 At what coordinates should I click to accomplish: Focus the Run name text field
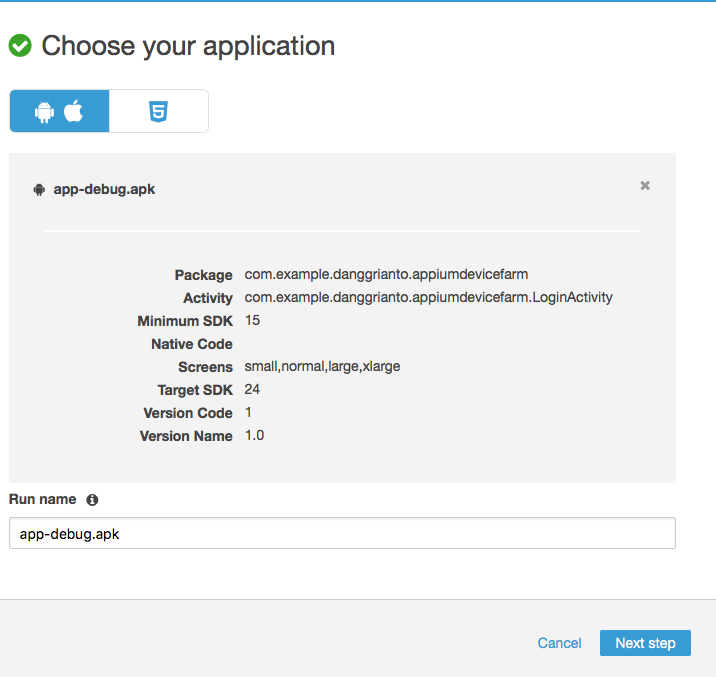[342, 534]
